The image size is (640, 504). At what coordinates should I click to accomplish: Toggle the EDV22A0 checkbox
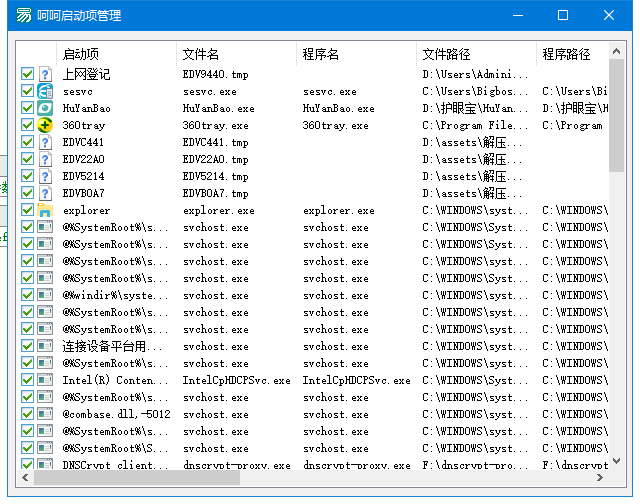tap(27, 159)
